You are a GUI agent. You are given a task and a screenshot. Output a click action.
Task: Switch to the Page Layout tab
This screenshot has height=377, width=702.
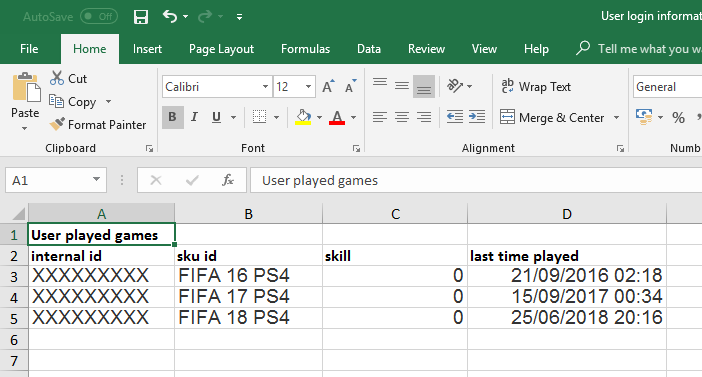tap(221, 49)
